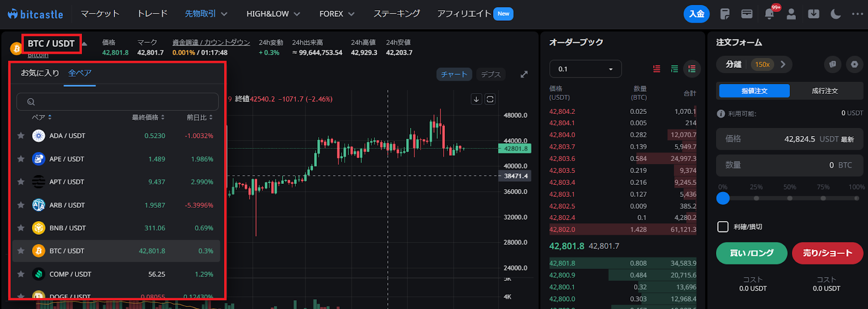Viewport: 868px width, 309px height.
Task: Favorite the BNB / USDT pair star
Action: (21, 228)
